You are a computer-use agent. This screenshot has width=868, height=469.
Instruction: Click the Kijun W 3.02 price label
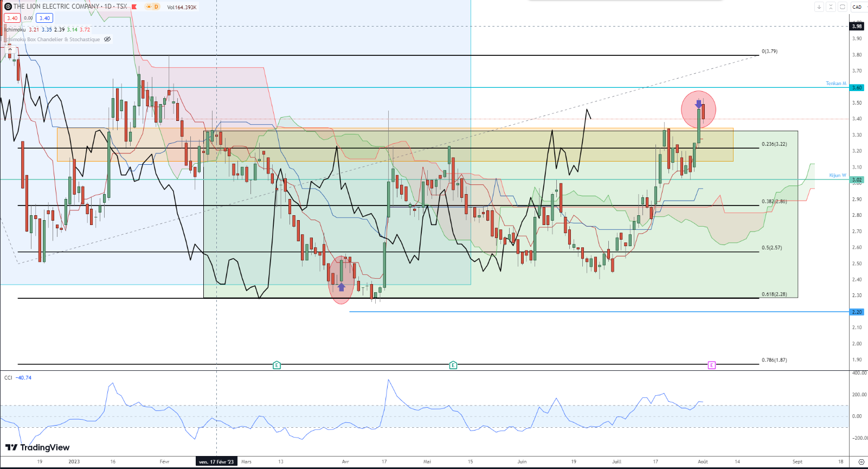point(857,179)
